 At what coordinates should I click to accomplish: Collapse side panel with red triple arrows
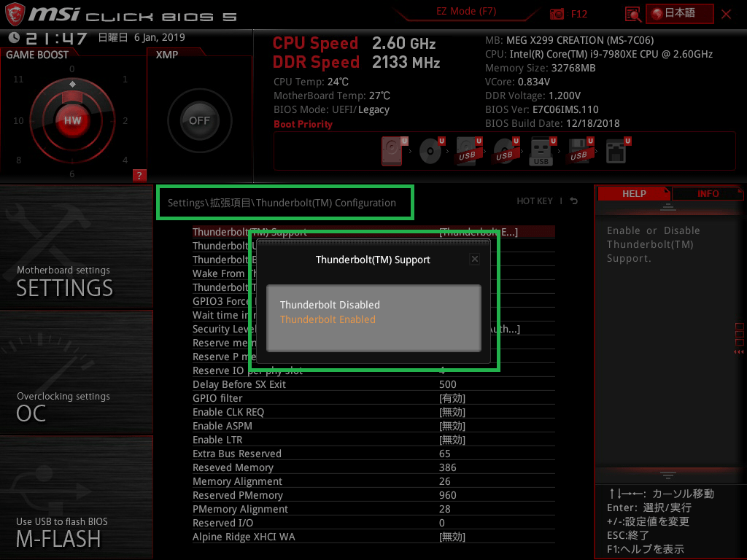tap(738, 352)
